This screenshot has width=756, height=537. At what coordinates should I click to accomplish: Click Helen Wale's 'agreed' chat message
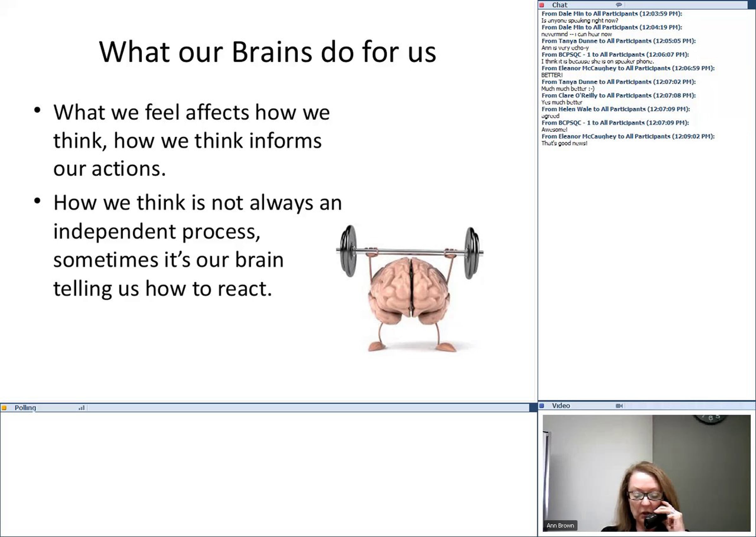click(x=550, y=116)
